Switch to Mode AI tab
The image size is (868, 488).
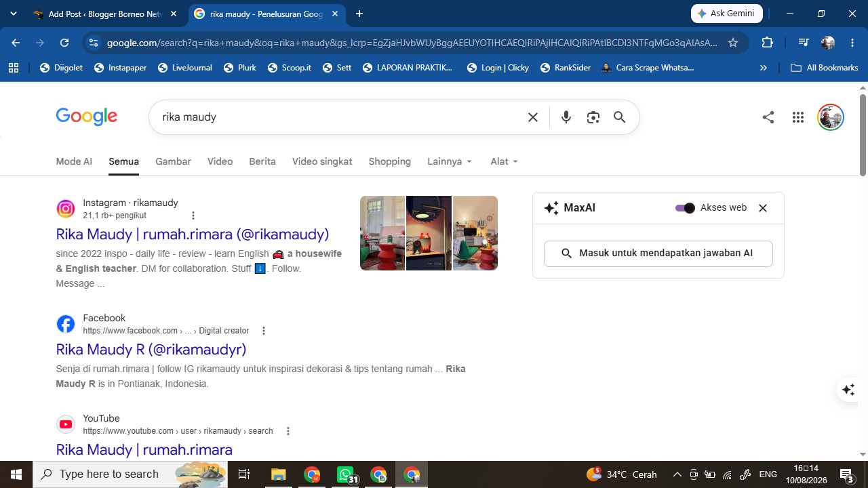click(x=74, y=161)
